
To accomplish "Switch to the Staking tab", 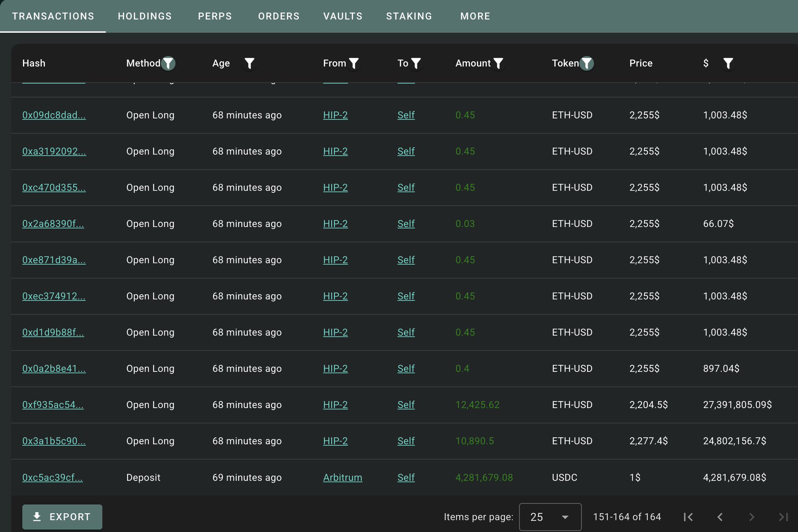I will pos(409,16).
